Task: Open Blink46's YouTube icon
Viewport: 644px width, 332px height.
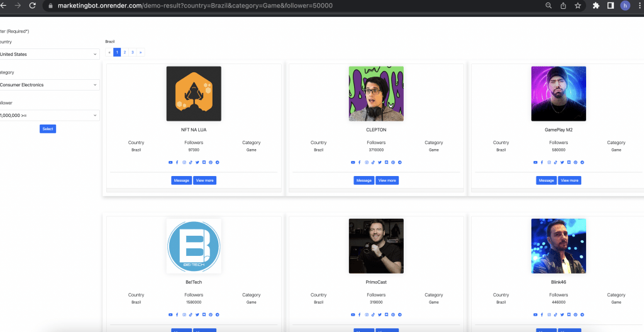Action: tap(535, 315)
